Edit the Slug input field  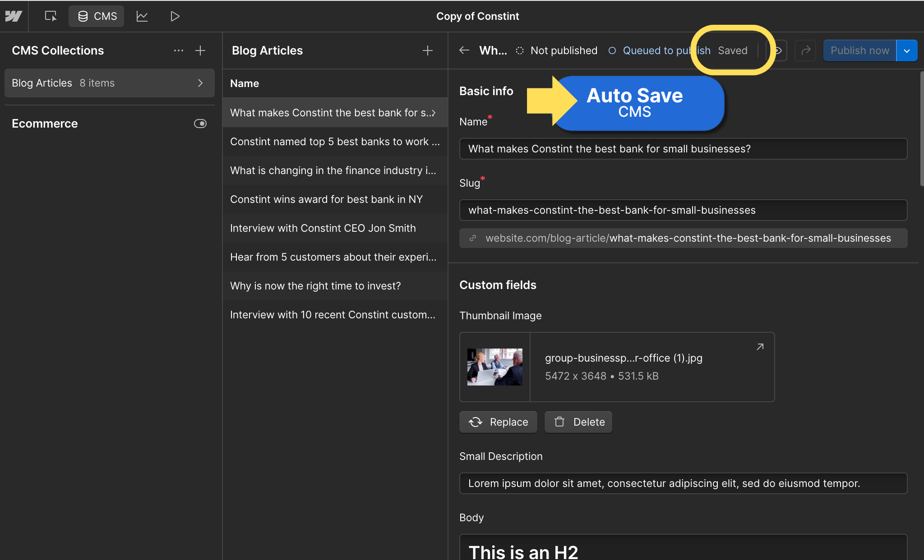pos(683,210)
